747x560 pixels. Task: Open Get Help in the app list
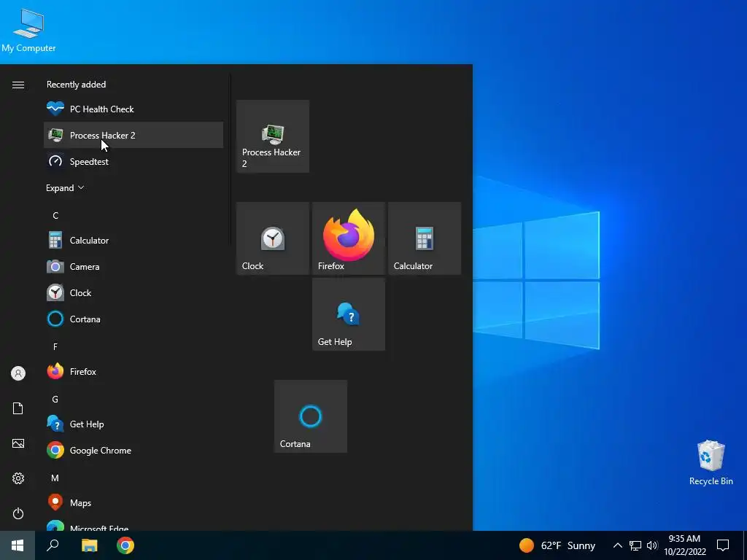tap(133, 424)
